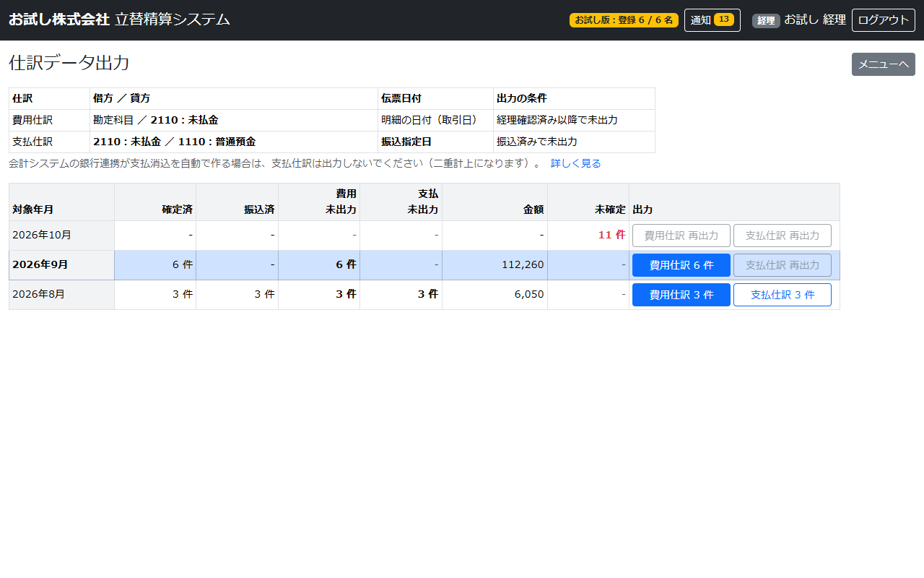Image resolution: width=924 pixels, height=578 pixels.
Task: Click the 112,260 amount cell
Action: [x=494, y=265]
